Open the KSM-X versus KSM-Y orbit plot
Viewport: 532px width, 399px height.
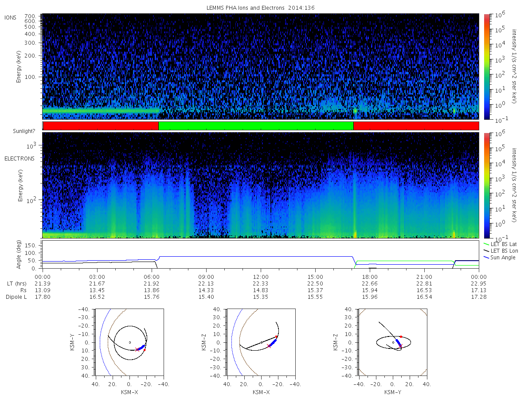(129, 342)
